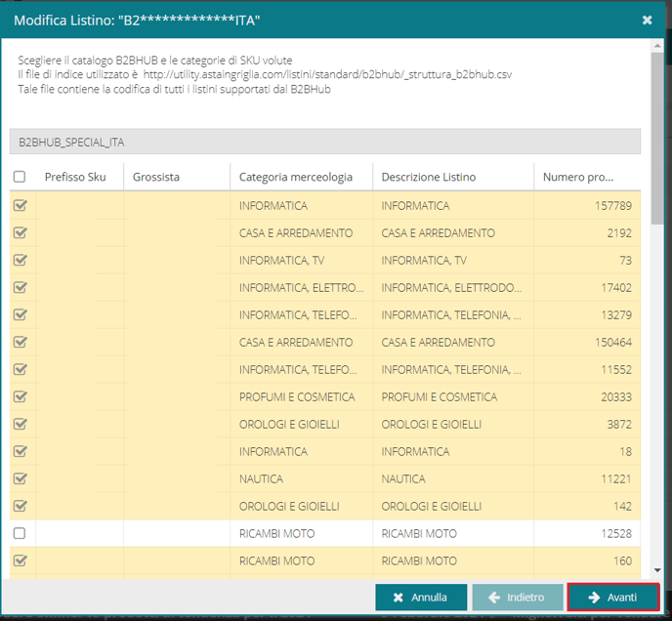Uncheck CASA E ARREDAMENTO row with 2192
The image size is (672, 621).
(20, 232)
